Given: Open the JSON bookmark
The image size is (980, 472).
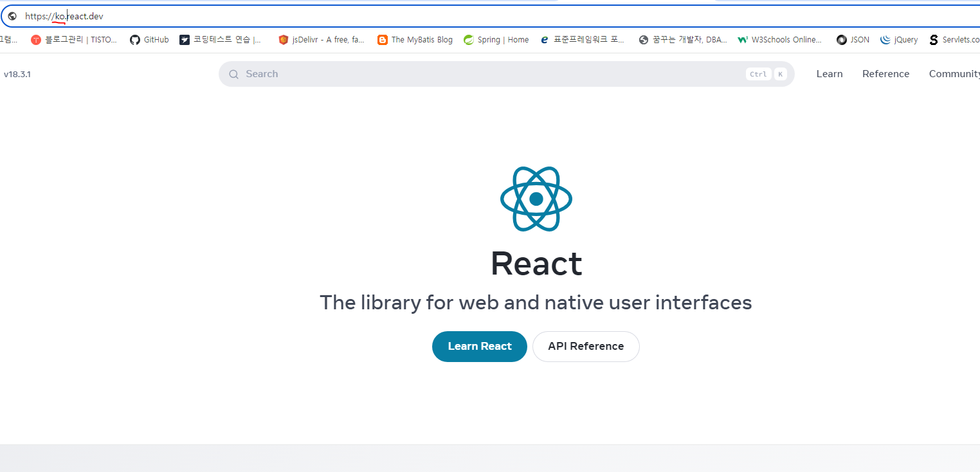Looking at the screenshot, I should [853, 40].
